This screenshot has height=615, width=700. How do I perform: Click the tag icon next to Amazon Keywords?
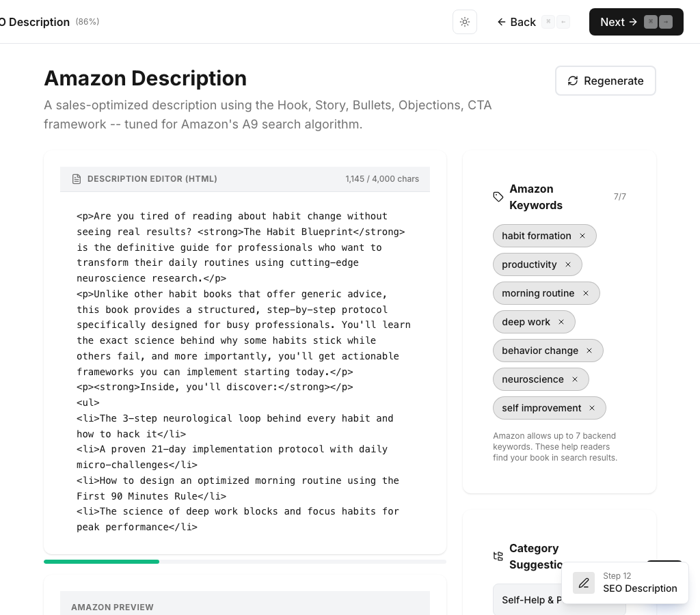point(498,197)
